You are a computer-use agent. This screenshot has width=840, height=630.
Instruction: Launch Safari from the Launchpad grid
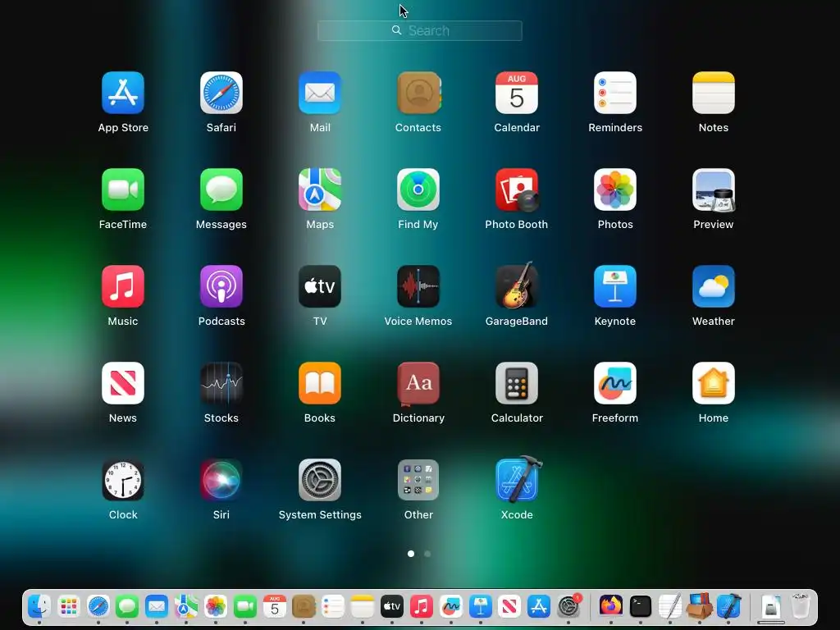[x=221, y=93]
